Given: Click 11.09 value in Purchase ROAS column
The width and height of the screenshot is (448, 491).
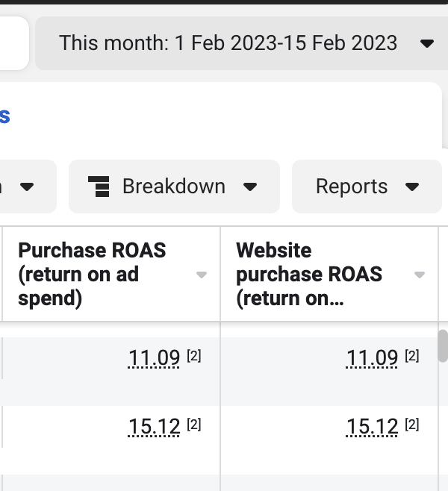Looking at the screenshot, I should click(x=154, y=357).
